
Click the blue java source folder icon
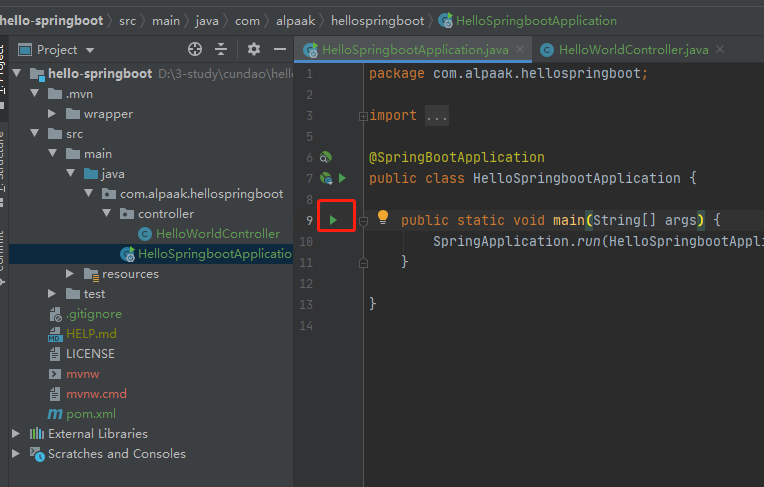coord(91,174)
